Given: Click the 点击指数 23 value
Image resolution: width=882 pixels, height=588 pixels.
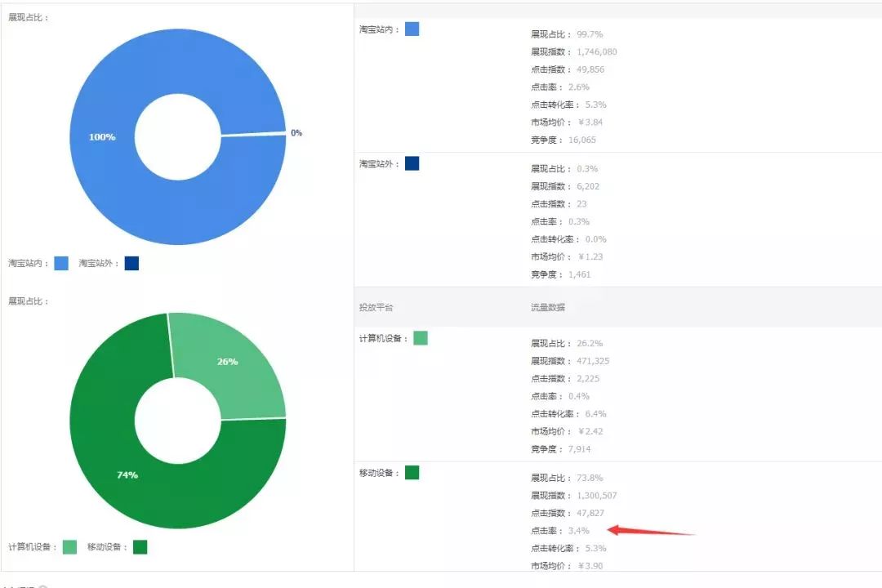Looking at the screenshot, I should 581,203.
